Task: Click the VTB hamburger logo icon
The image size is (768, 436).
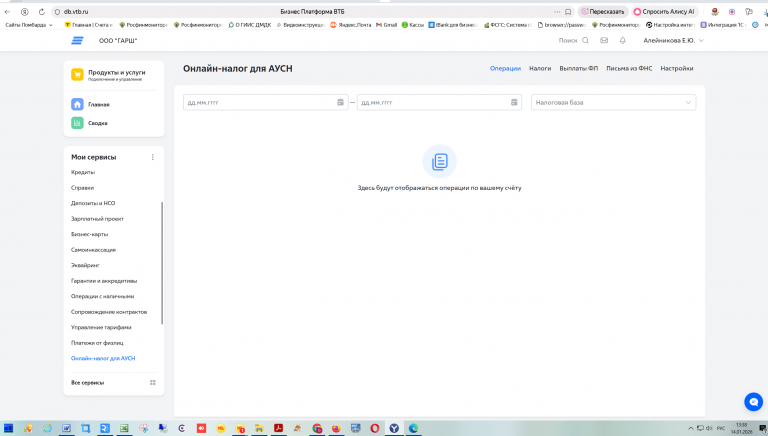Action: (77, 41)
